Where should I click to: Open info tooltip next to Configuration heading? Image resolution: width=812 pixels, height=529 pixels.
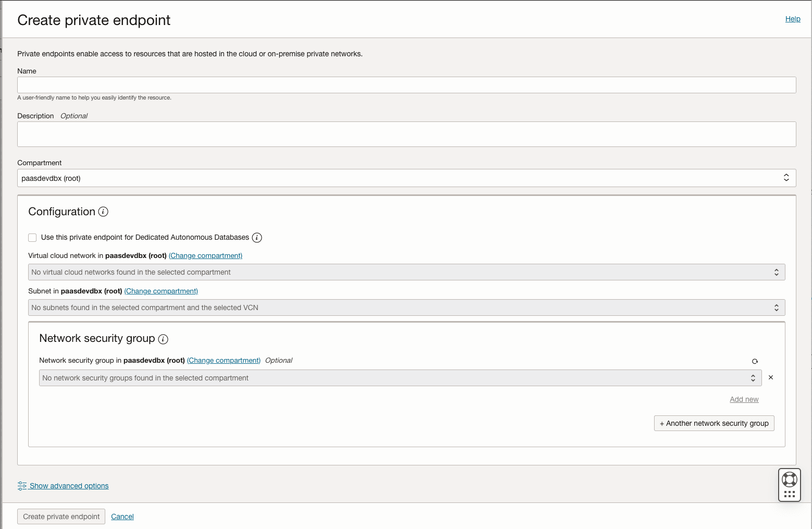pyautogui.click(x=103, y=212)
